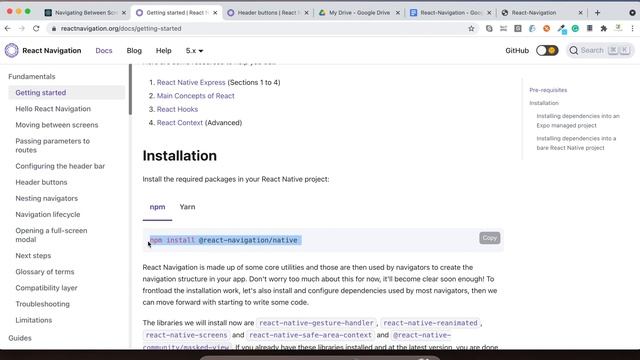
Task: Jump to Pre-requisites in table of contents
Action: click(548, 90)
